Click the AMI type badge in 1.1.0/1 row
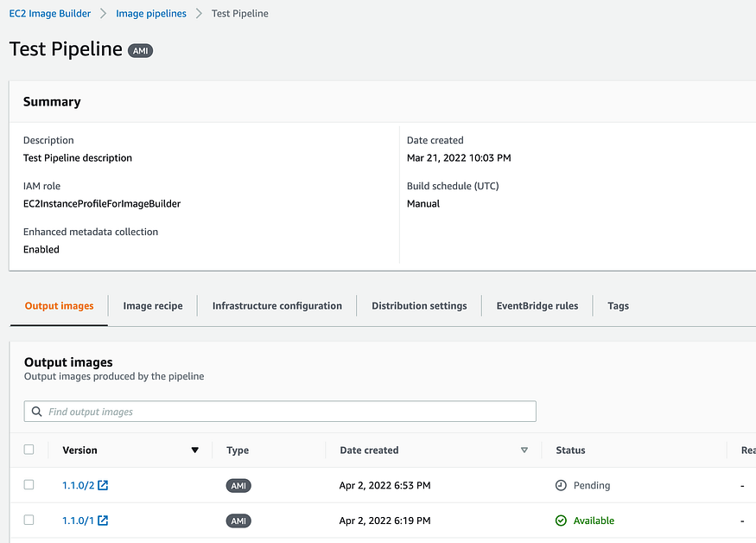This screenshot has width=756, height=543. click(x=238, y=521)
